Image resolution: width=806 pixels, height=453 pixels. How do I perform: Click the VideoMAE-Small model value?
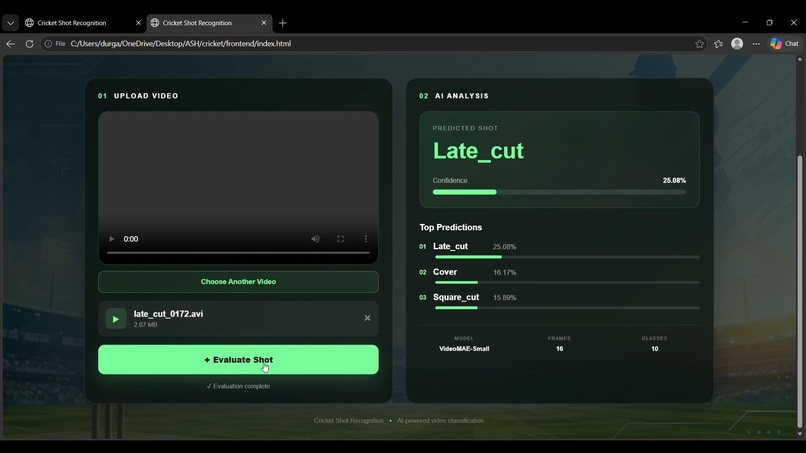click(x=464, y=349)
